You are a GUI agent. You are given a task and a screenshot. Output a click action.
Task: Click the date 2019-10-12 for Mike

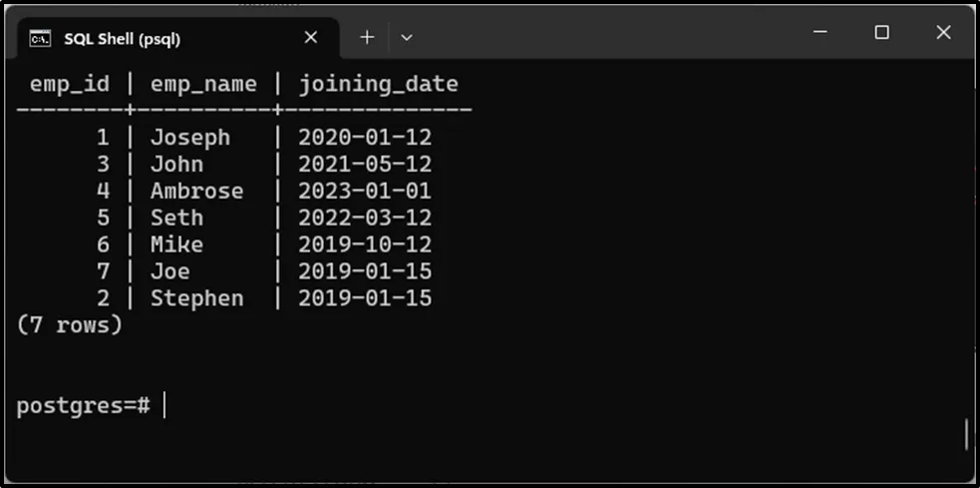pyautogui.click(x=365, y=244)
